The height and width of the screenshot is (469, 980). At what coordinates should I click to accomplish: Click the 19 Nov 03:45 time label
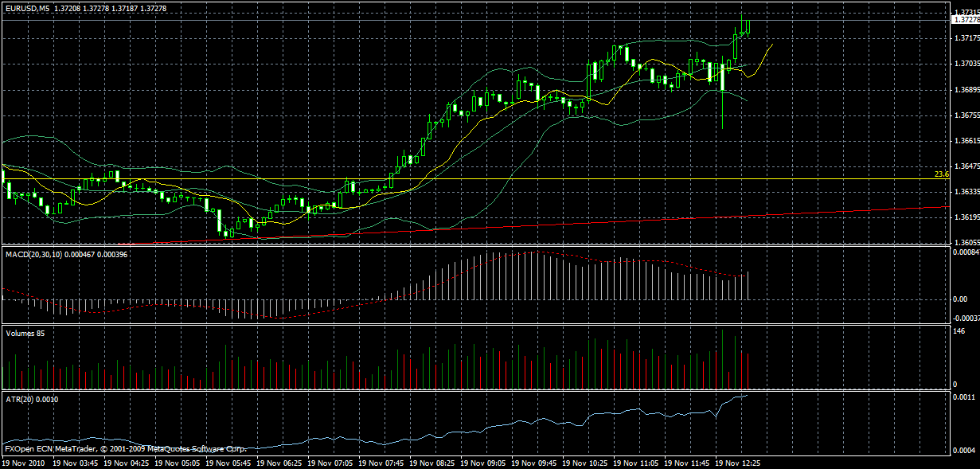[74, 462]
